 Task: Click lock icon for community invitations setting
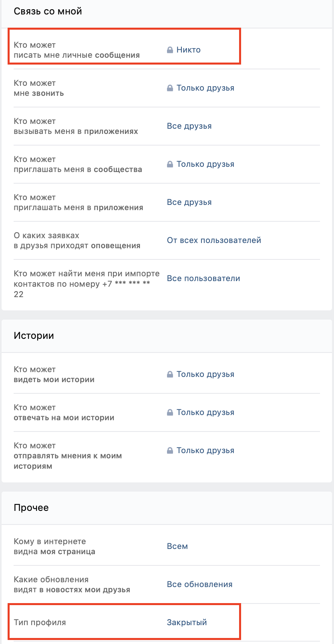(170, 164)
